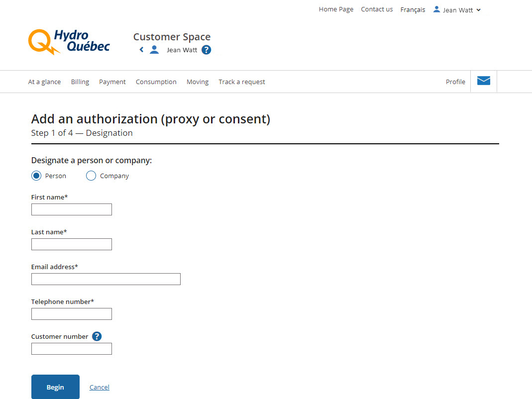Viewport: 532px width, 399px height.
Task: Open the Contact us link
Action: (x=377, y=9)
